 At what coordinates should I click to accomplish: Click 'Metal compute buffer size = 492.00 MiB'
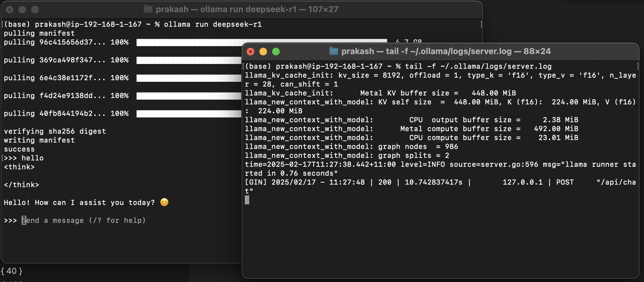(412, 129)
